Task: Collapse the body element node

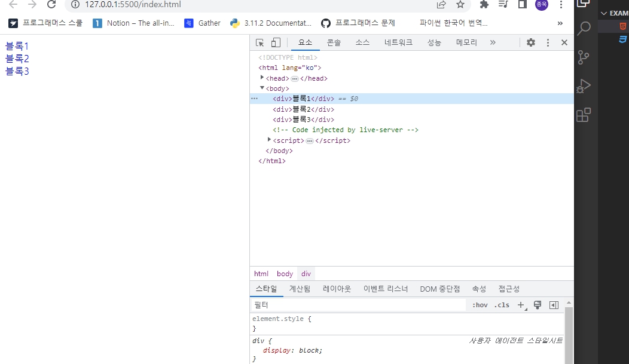Action: coord(262,88)
